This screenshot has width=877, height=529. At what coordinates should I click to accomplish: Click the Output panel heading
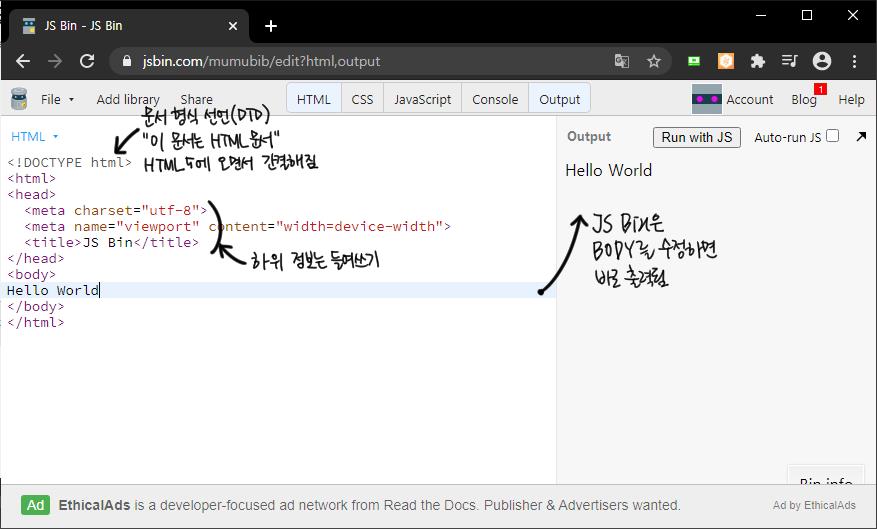tap(589, 136)
